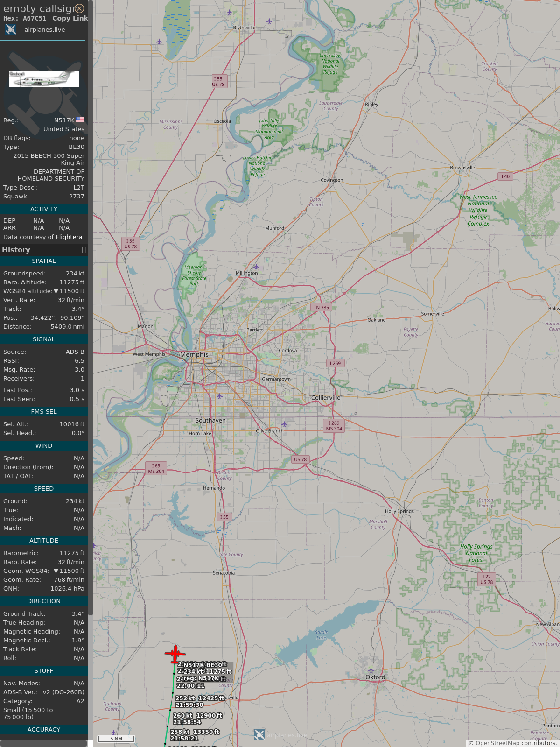
Task: Click the type value BE30
Action: 77,147
